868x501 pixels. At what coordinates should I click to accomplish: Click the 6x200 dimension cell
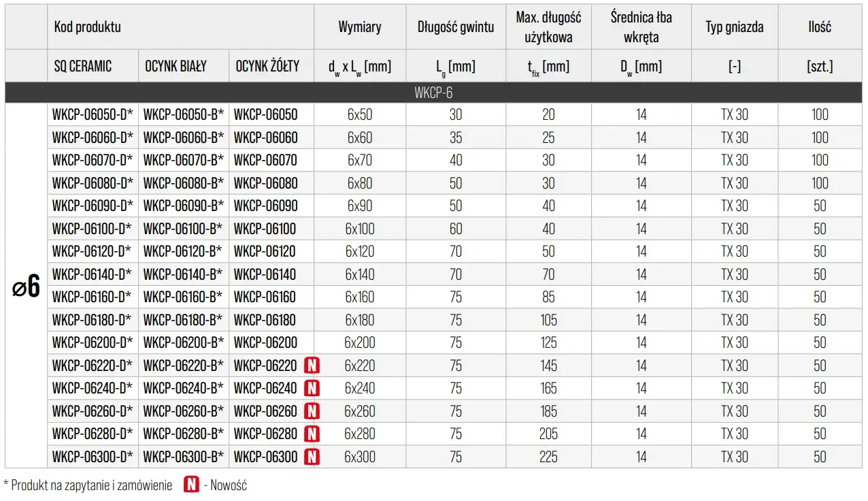(x=360, y=342)
